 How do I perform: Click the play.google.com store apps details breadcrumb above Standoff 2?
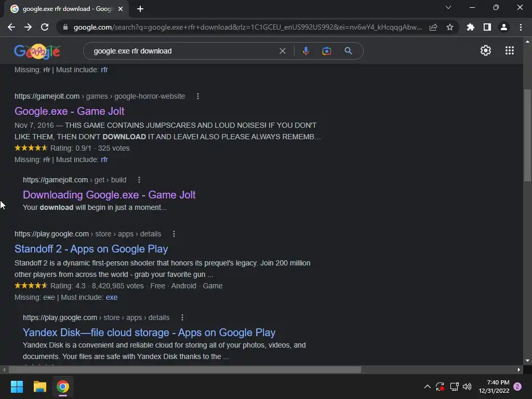pos(88,234)
